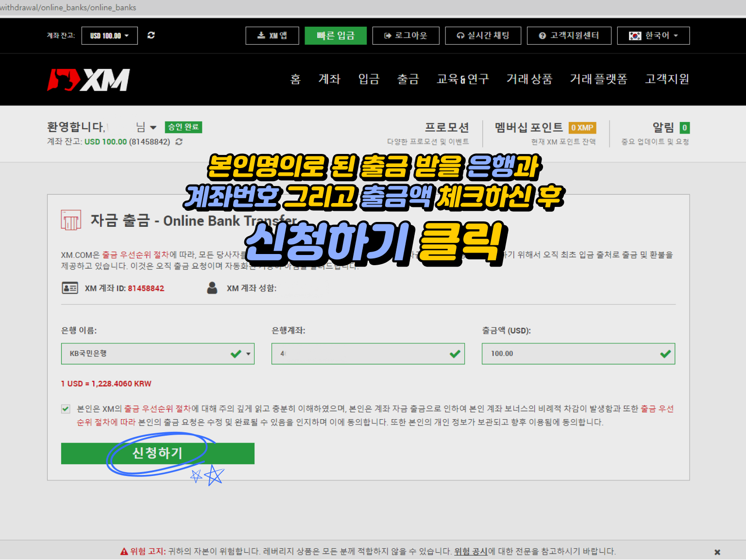Viewport: 746px width, 560px height.
Task: Open the 한국어 language selector
Action: [x=653, y=35]
